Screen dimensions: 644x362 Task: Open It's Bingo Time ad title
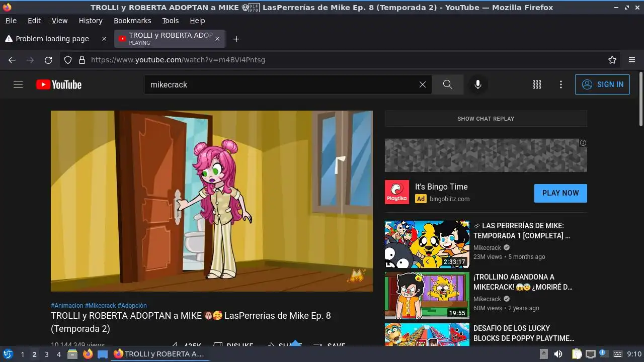441,187
